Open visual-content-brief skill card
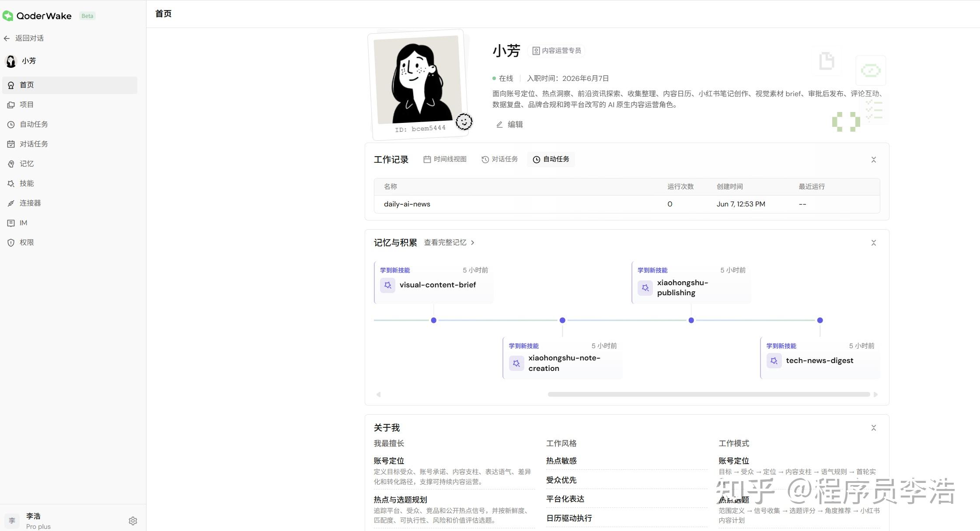This screenshot has width=980, height=531. 434,283
